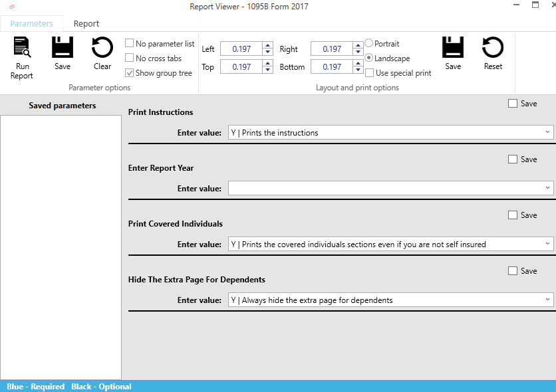Screen dimensions: 556x392
Task: Maximize the Report Viewer window
Action: [x=535, y=5]
